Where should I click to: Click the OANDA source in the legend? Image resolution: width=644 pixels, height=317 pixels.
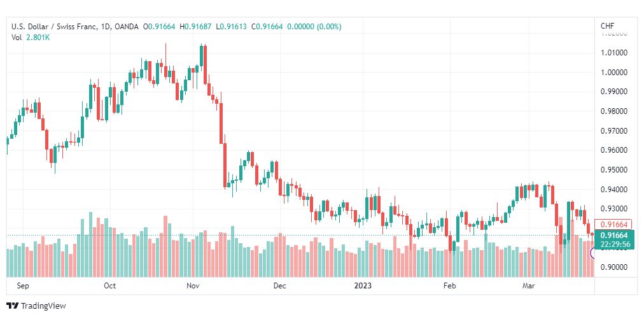click(125, 27)
